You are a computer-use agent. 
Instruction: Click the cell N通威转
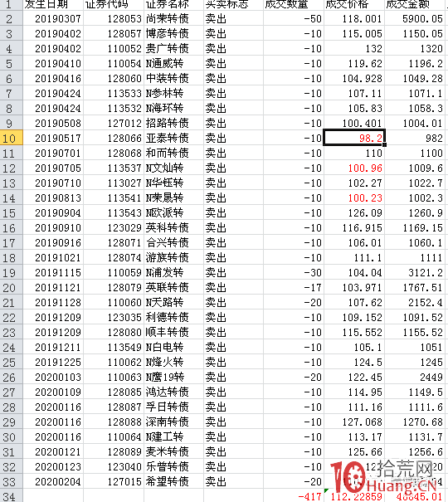tap(173, 64)
